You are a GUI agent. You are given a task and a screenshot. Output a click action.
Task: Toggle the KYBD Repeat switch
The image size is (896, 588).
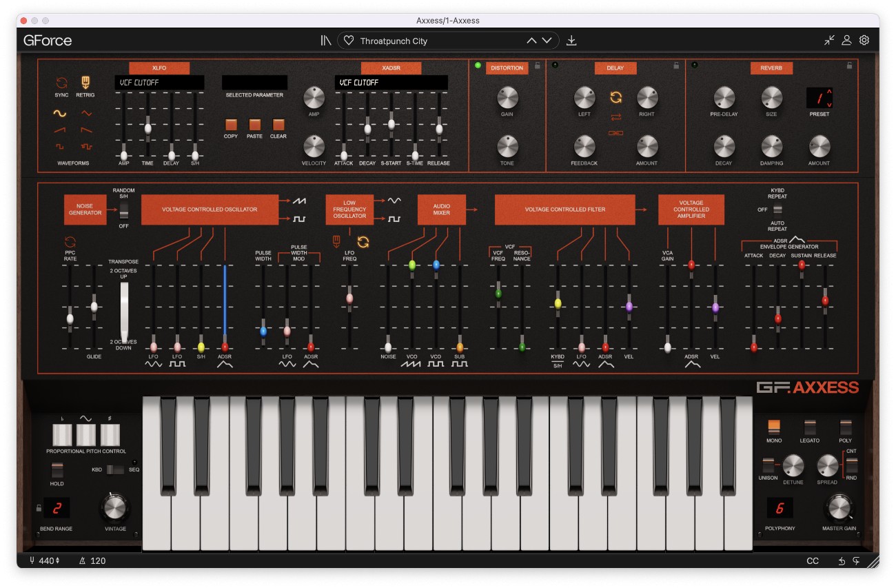tap(777, 210)
